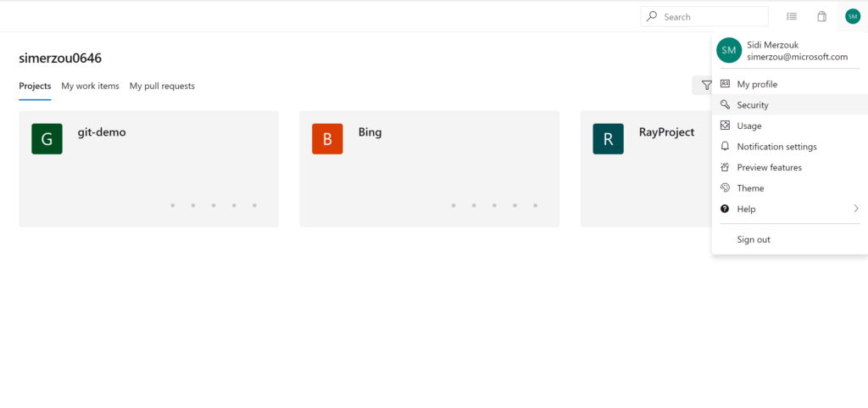Click the Notification settings bell icon
This screenshot has width=868, height=408.
pyautogui.click(x=725, y=147)
